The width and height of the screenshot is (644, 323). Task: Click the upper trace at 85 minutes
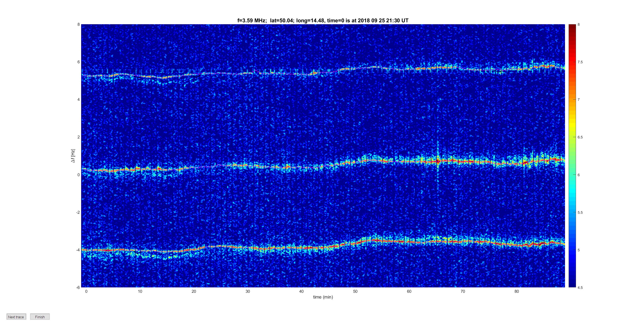(544, 67)
